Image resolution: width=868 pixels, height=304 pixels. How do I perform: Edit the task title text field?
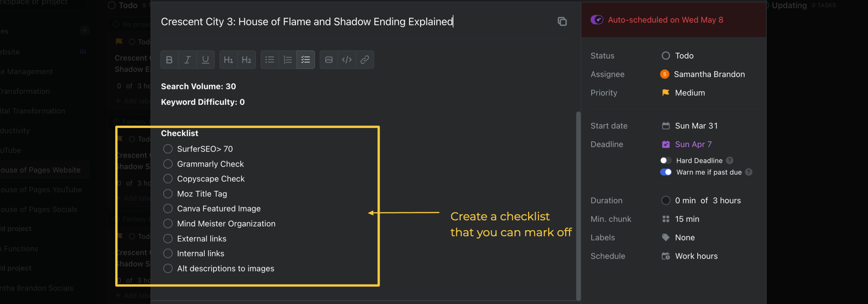point(307,22)
